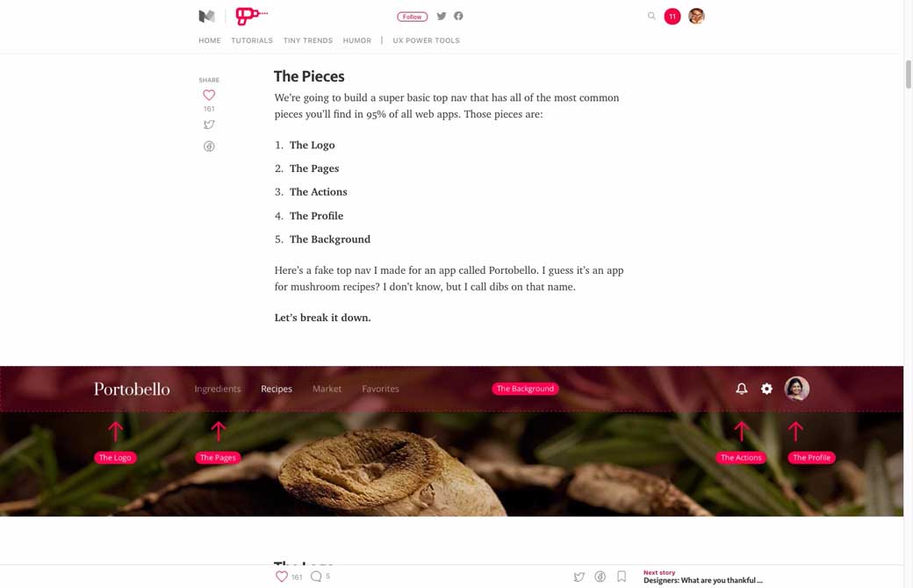Open the Twitter icon beside Follow

tap(442, 17)
